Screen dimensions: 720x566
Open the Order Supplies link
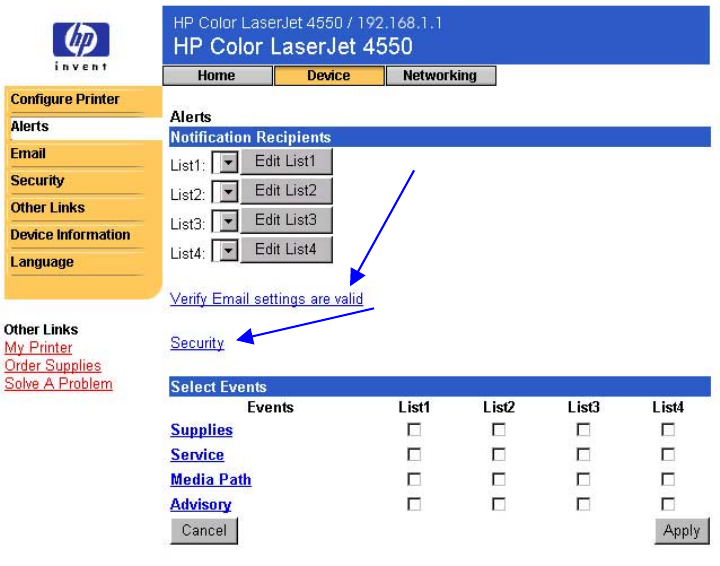pyautogui.click(x=53, y=365)
